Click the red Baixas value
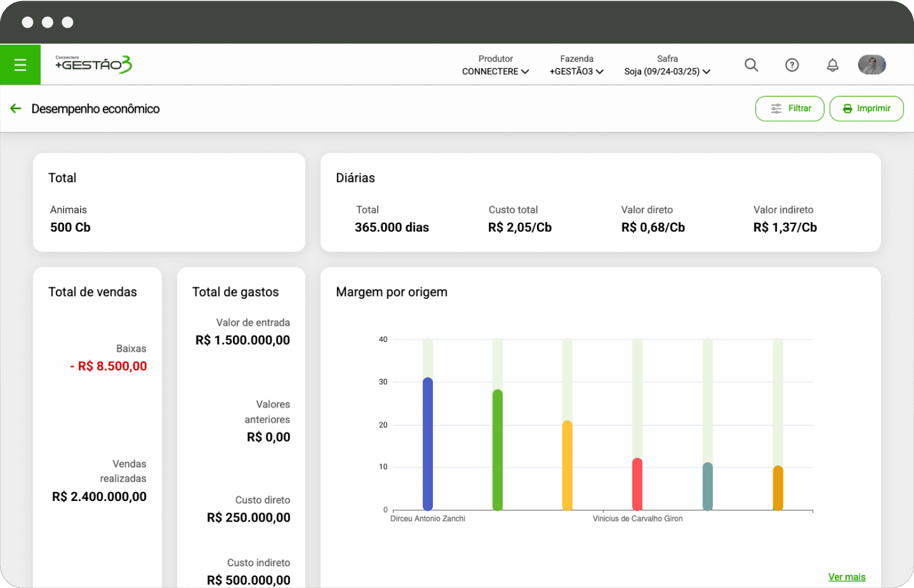This screenshot has height=588, width=914. pyautogui.click(x=108, y=366)
